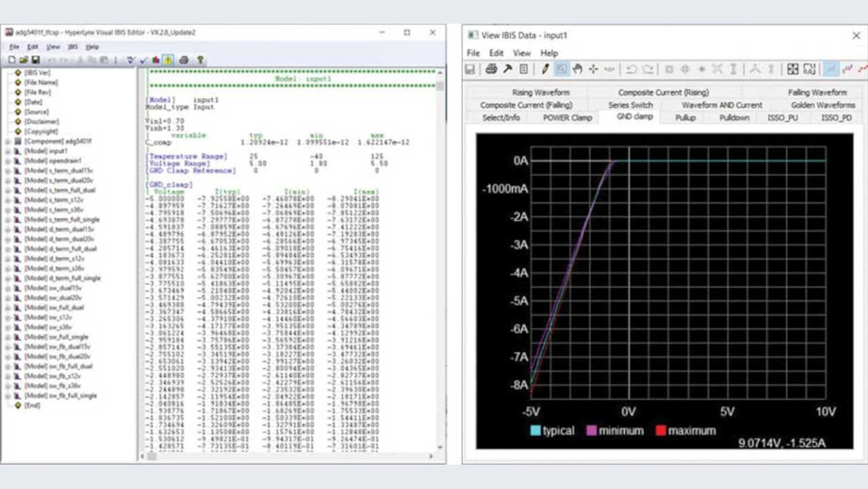868x489 pixels.
Task: Select the [Disclaimer] item in the tree
Action: (x=41, y=121)
